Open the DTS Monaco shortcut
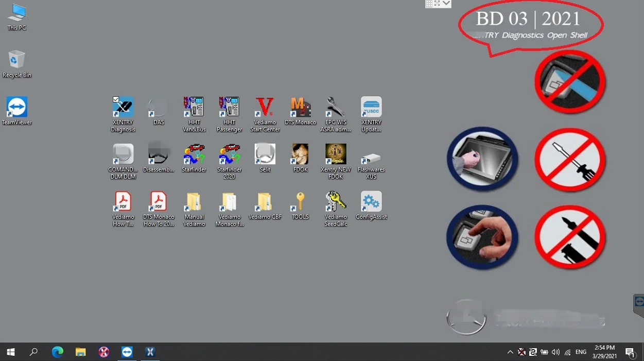This screenshot has width=644, height=361. pyautogui.click(x=300, y=107)
